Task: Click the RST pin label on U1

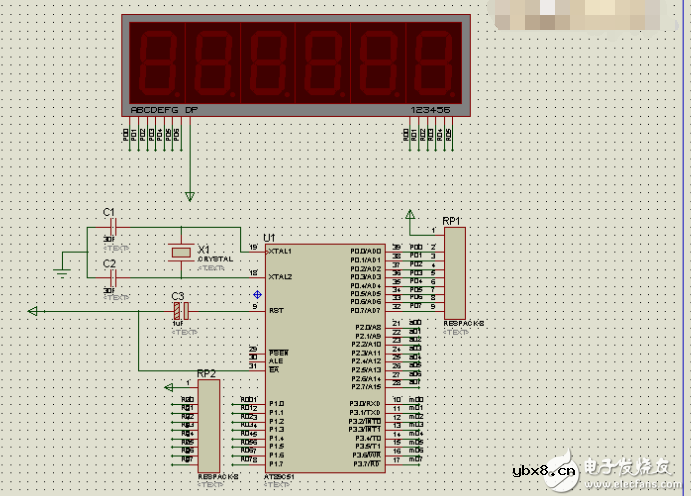Action: pyautogui.click(x=276, y=311)
